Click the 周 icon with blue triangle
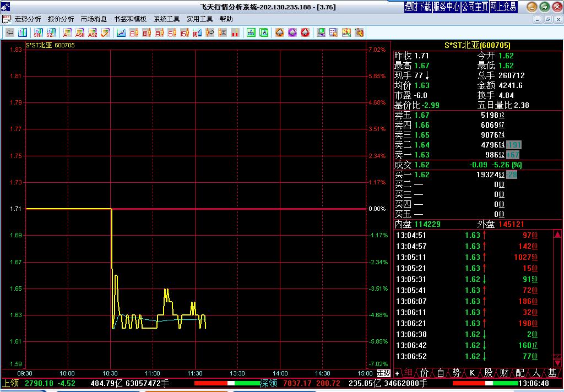This screenshot has width=564, height=392. pyautogui.click(x=197, y=32)
